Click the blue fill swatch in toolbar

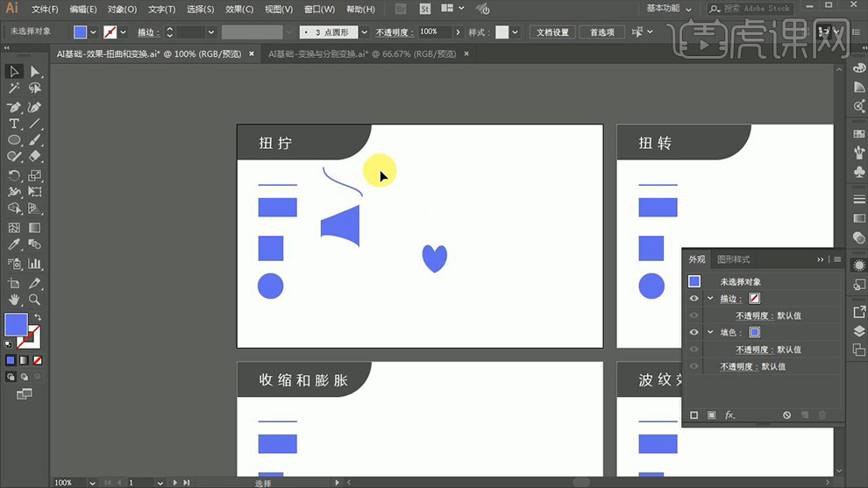click(x=16, y=325)
